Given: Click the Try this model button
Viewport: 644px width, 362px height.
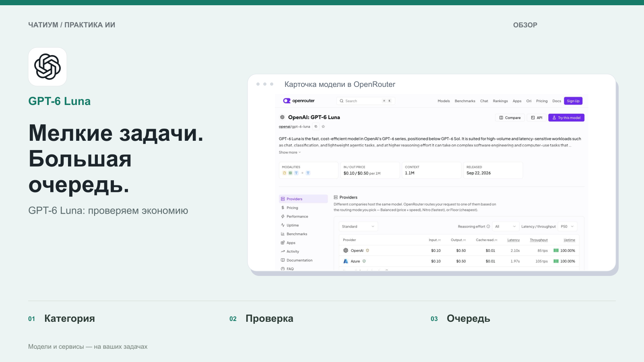Looking at the screenshot, I should [566, 118].
